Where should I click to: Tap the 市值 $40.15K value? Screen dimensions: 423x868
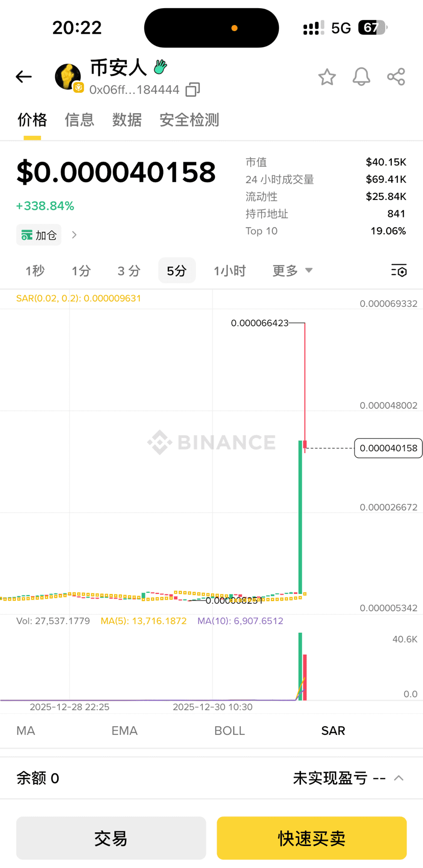386,162
